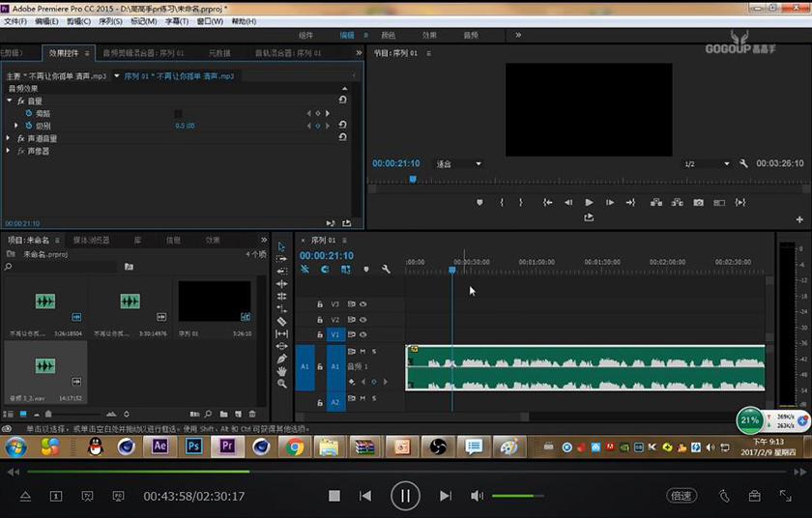The width and height of the screenshot is (812, 518).
Task: Open the 序列(S) menu
Action: click(110, 21)
